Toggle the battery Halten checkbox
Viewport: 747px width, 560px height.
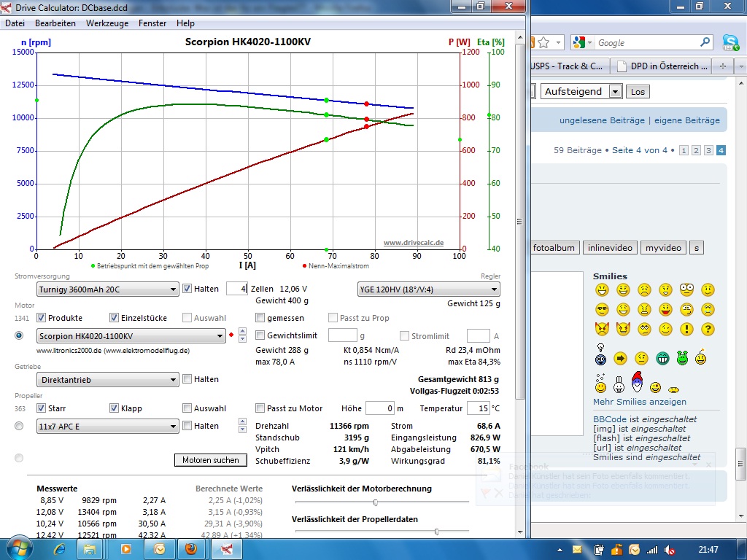click(x=187, y=289)
